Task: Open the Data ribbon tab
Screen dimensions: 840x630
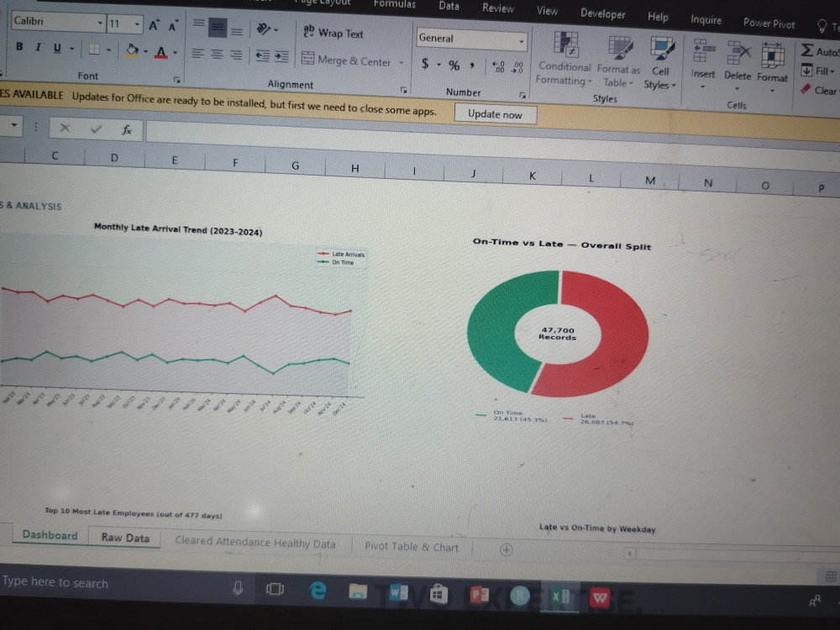Action: (449, 6)
